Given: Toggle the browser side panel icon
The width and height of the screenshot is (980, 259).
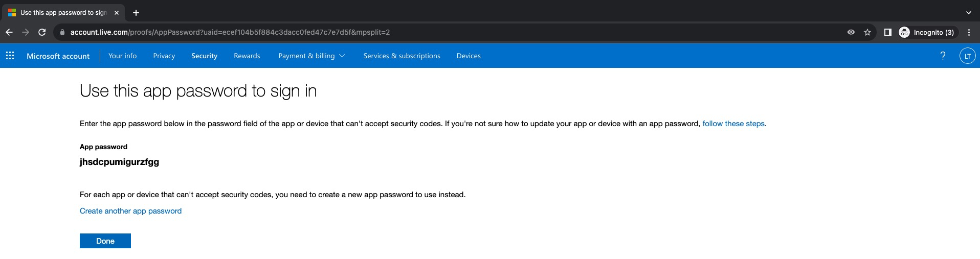Looking at the screenshot, I should tap(888, 32).
